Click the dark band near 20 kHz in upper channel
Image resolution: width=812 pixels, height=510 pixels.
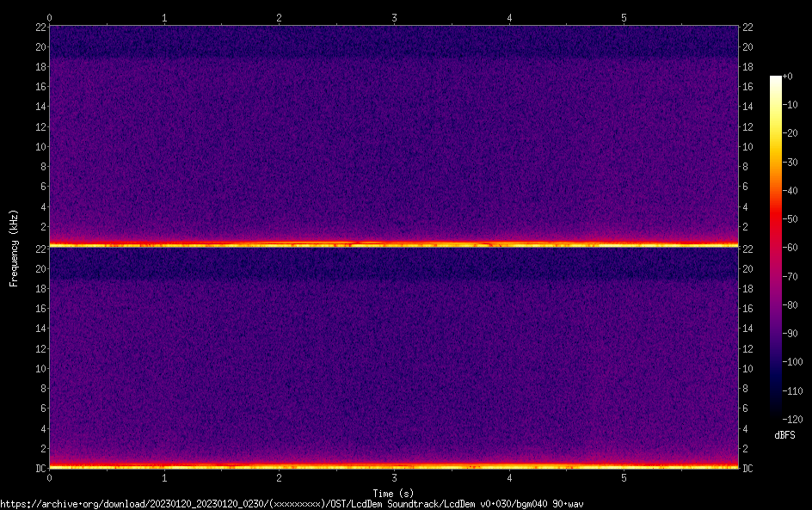click(x=394, y=51)
